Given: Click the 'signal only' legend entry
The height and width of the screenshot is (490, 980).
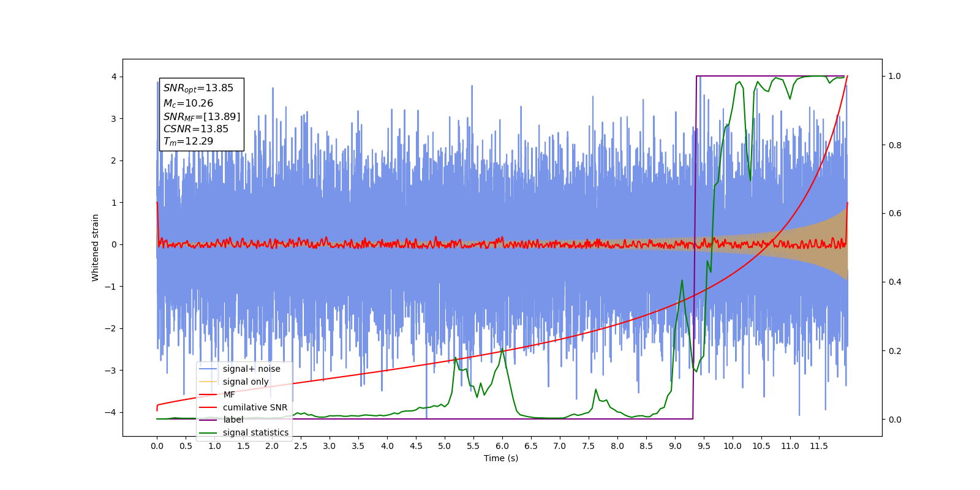Looking at the screenshot, I should click(x=235, y=382).
